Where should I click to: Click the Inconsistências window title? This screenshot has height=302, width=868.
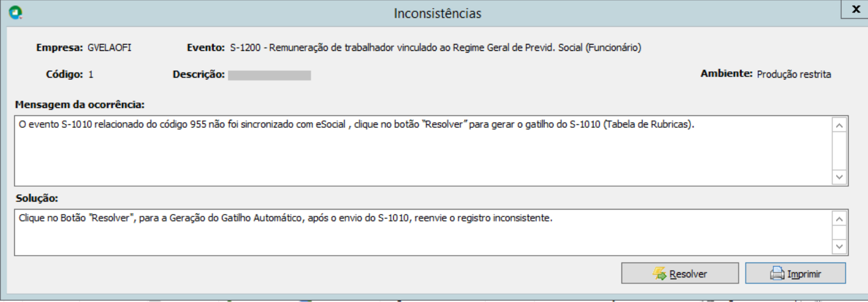point(437,13)
